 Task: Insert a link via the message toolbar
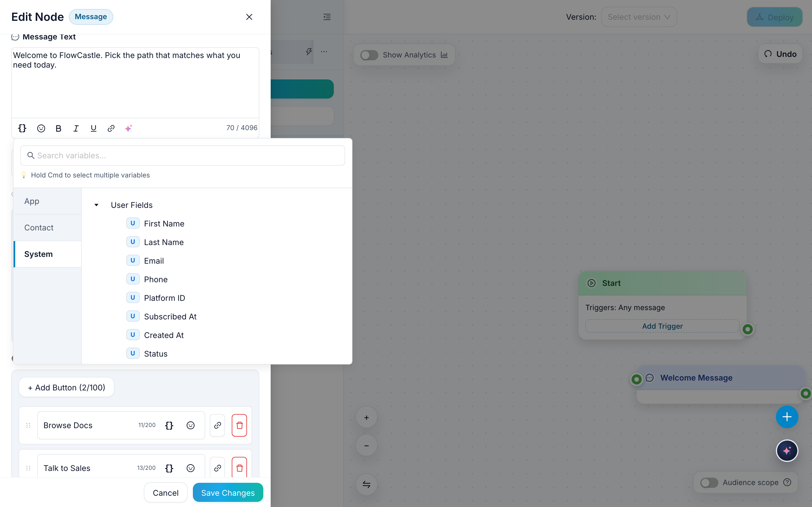(x=111, y=128)
